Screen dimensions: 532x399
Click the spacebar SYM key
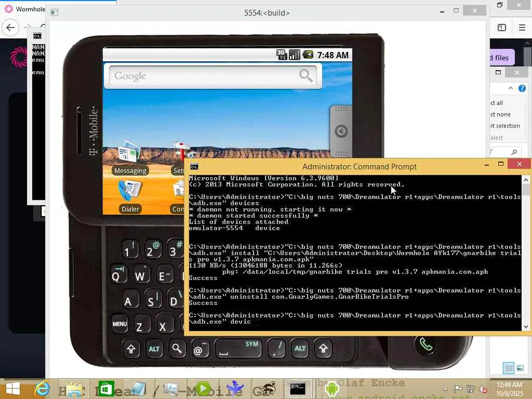pos(238,349)
